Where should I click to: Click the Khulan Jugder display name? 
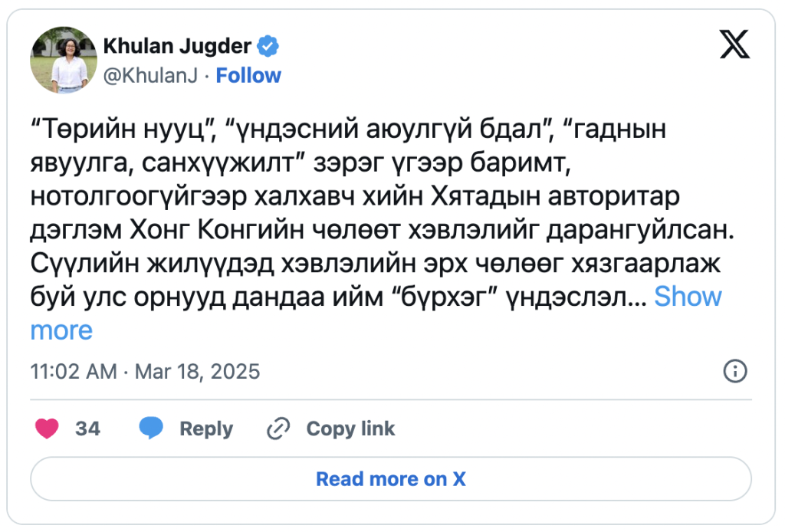(x=176, y=47)
